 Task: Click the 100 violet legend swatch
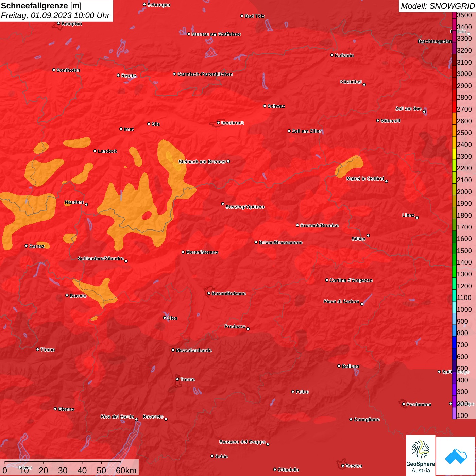pyautogui.click(x=454, y=413)
